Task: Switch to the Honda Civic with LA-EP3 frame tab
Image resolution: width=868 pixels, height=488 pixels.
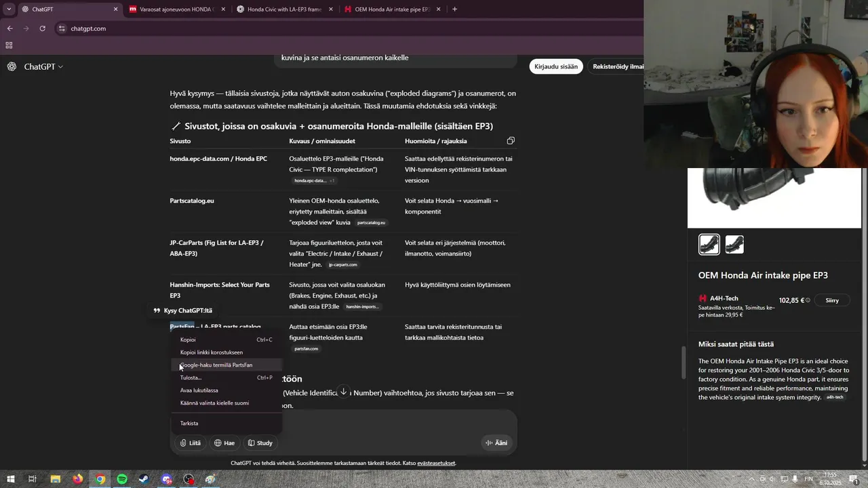Action: pyautogui.click(x=284, y=9)
